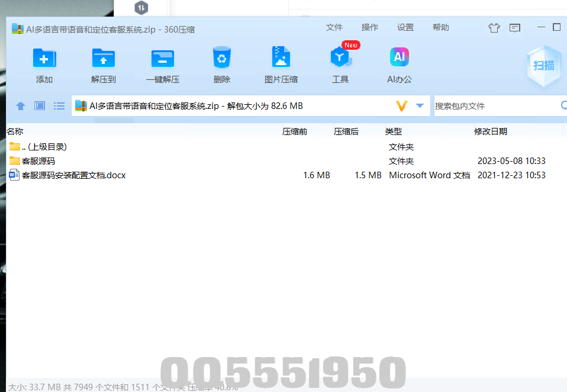
Task: Open the 操作 (Operations) menu
Action: click(x=369, y=27)
